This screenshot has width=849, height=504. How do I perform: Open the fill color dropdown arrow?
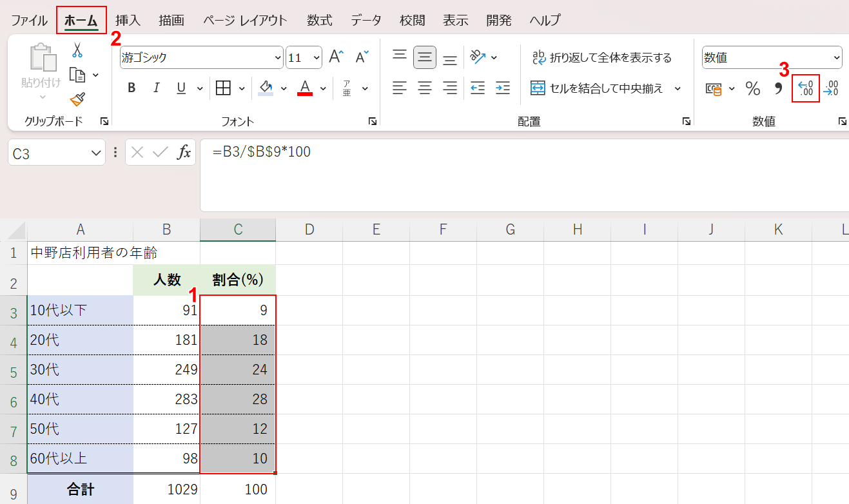284,88
